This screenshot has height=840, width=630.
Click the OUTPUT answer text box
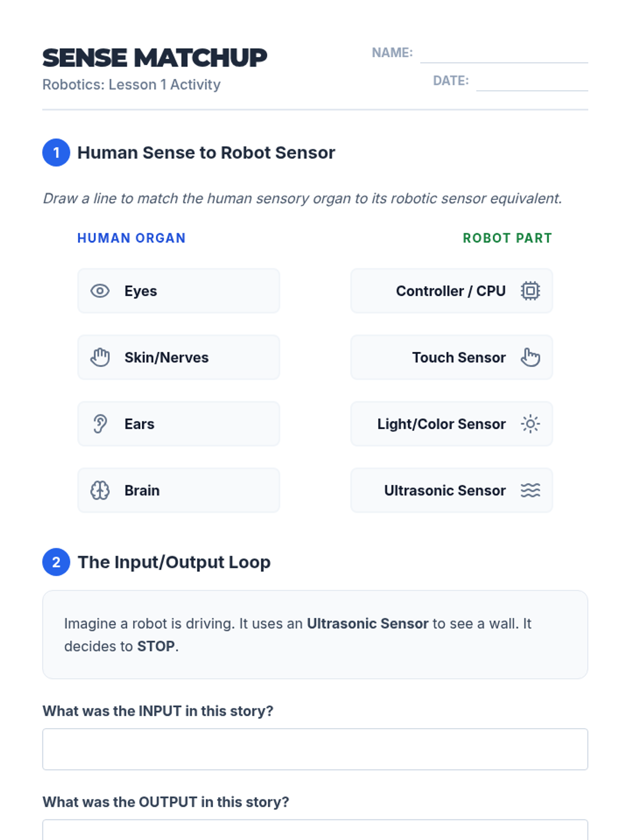pyautogui.click(x=315, y=830)
